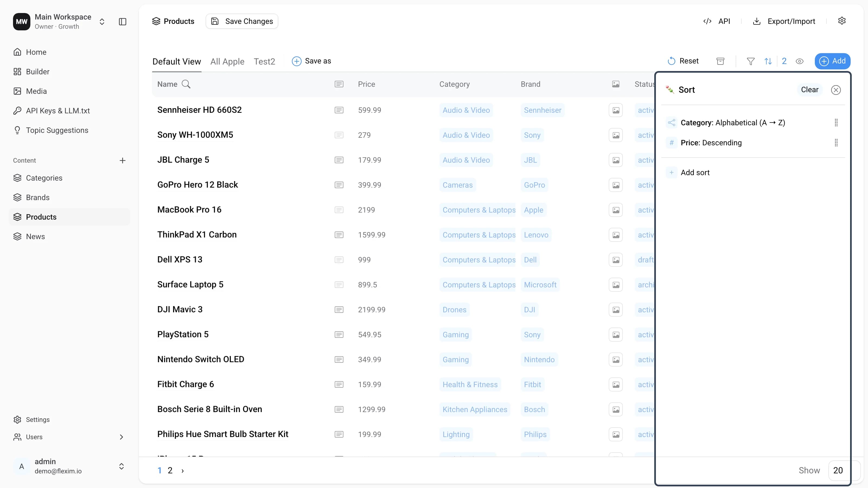Switch to the Test2 tab
Image resolution: width=868 pixels, height=488 pixels.
coord(264,61)
